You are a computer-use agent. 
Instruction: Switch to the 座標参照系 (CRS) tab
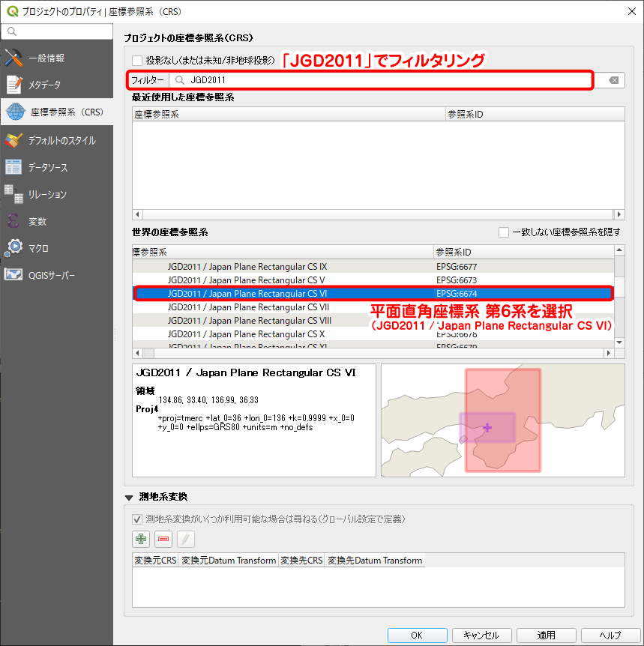[x=56, y=112]
